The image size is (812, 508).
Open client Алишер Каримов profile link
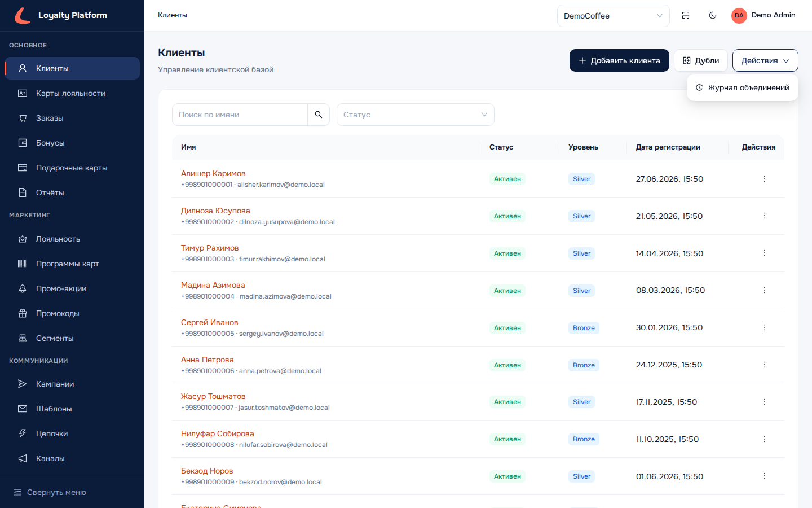point(213,173)
